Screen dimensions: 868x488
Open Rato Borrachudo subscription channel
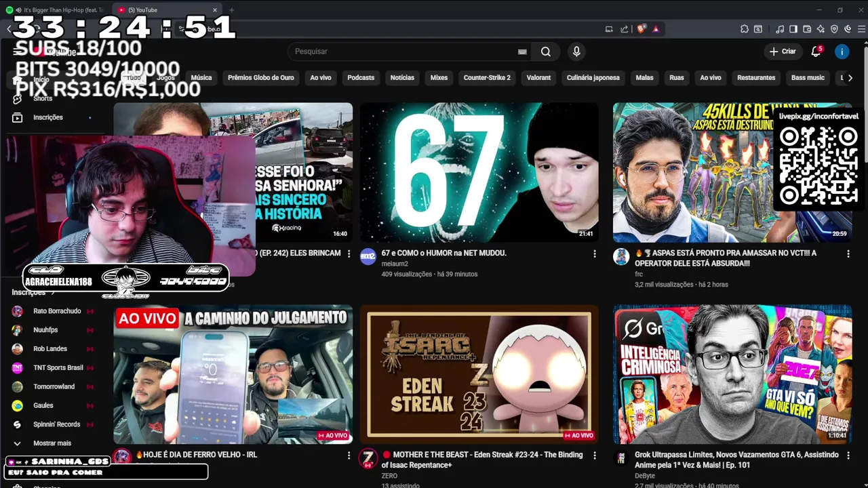(52, 311)
